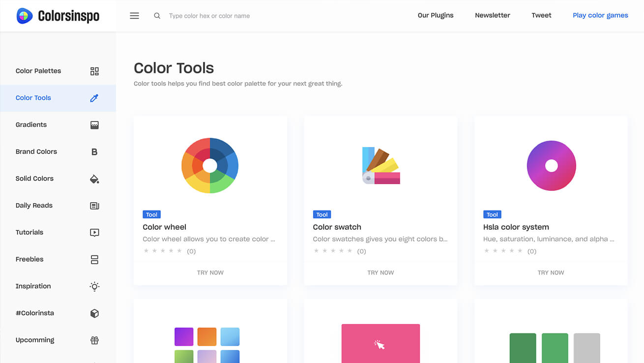The width and height of the screenshot is (644, 363).
Task: Click the Tutorials play icon
Action: [x=94, y=233]
